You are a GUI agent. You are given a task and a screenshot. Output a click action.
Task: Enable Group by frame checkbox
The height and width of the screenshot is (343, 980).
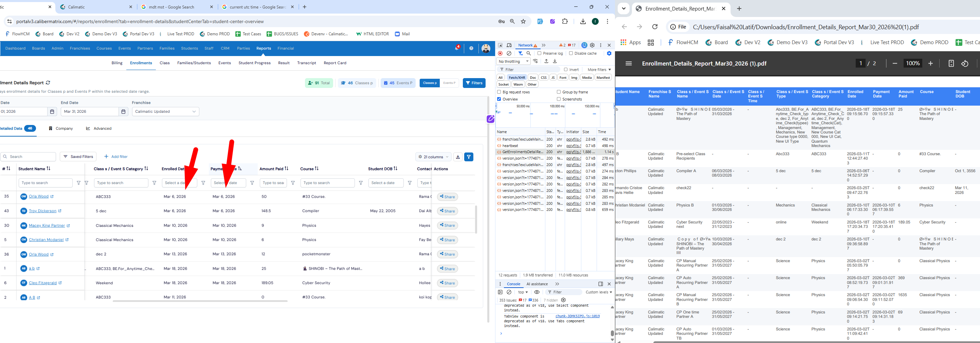[559, 92]
